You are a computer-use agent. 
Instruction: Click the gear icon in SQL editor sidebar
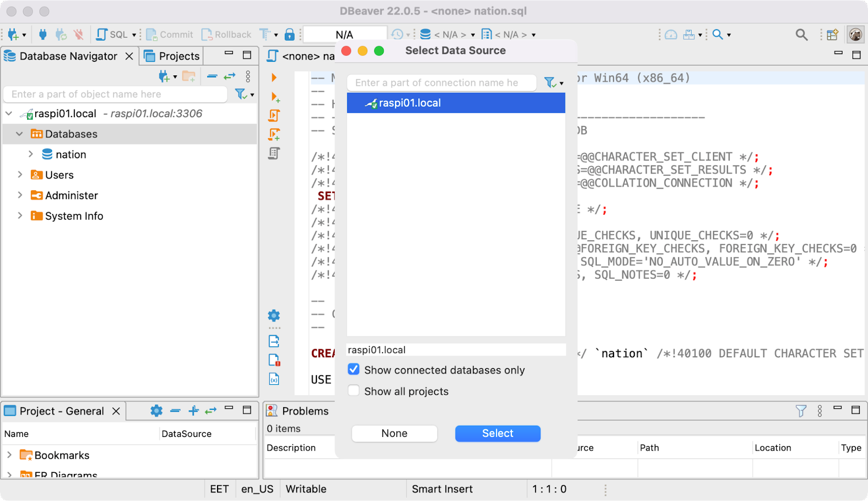(274, 316)
